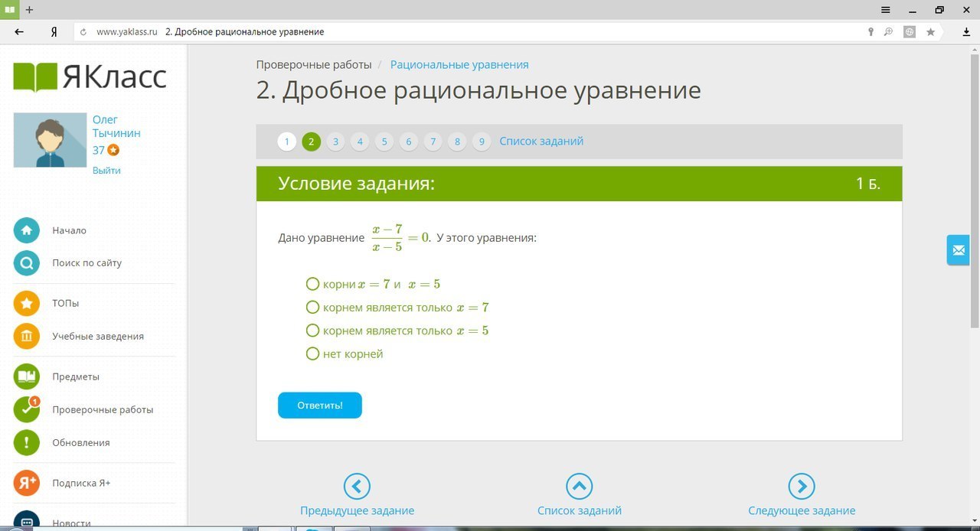Choose the 'нет корней' radio option
The width and height of the screenshot is (980, 531).
(312, 353)
